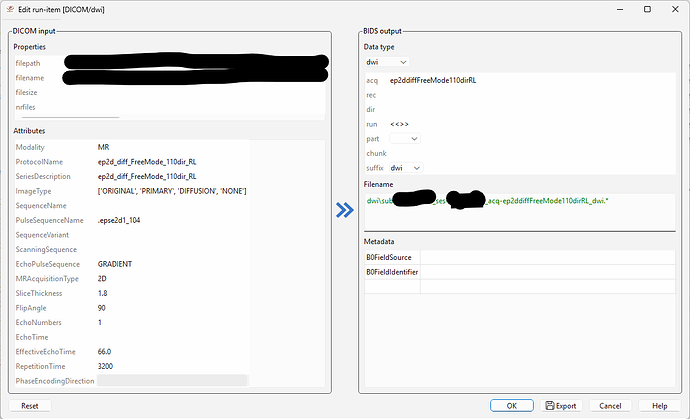The height and width of the screenshot is (419, 690).
Task: Click the PhaseEncodingDirection value field
Action: coord(172,381)
